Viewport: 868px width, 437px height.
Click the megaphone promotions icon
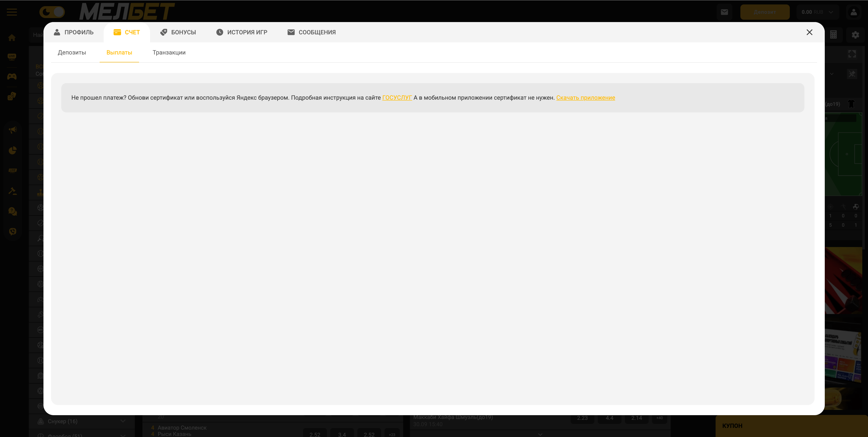tap(13, 130)
